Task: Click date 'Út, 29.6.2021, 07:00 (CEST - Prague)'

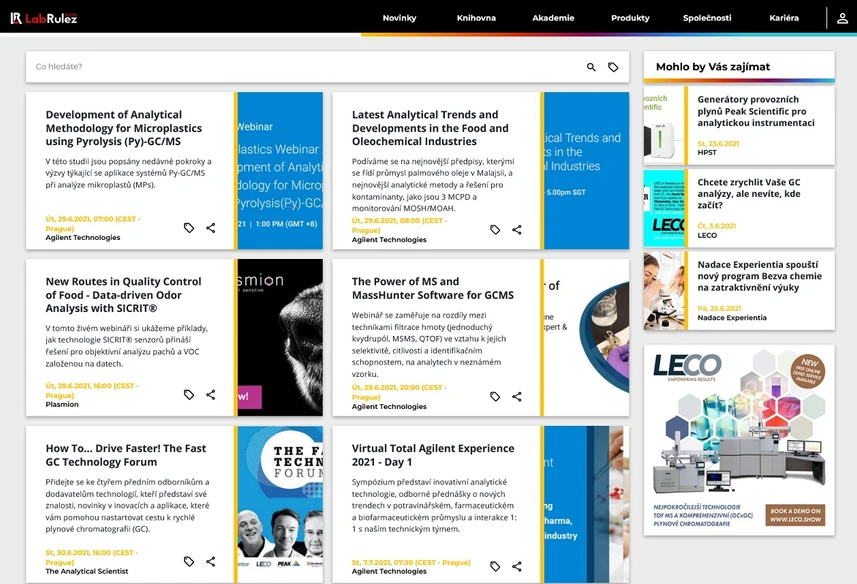Action: click(x=93, y=223)
